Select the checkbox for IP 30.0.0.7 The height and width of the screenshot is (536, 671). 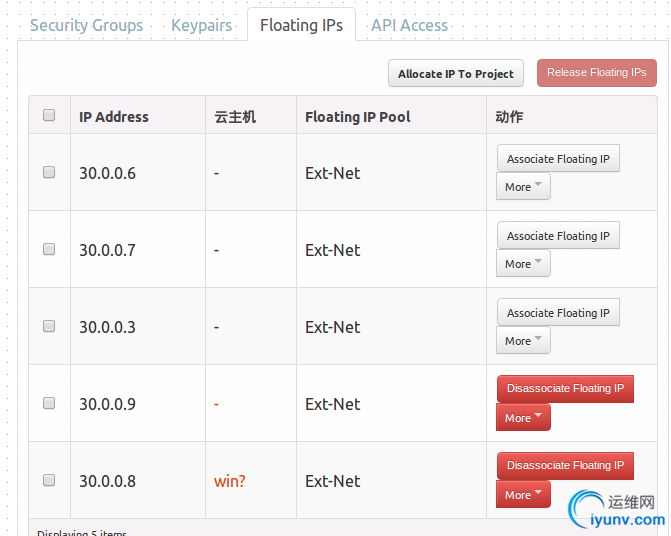(49, 249)
